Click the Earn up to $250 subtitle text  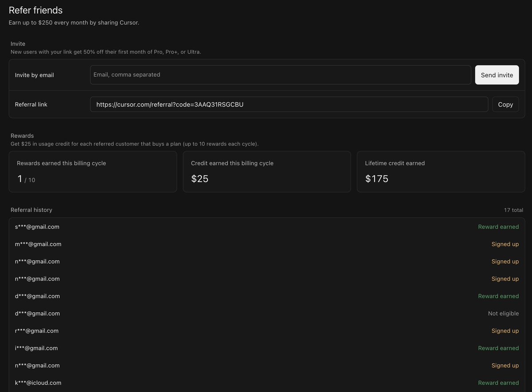tap(74, 23)
